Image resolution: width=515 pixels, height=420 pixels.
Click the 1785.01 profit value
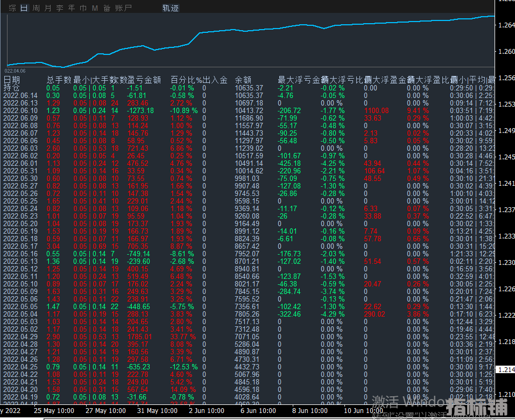point(139,337)
